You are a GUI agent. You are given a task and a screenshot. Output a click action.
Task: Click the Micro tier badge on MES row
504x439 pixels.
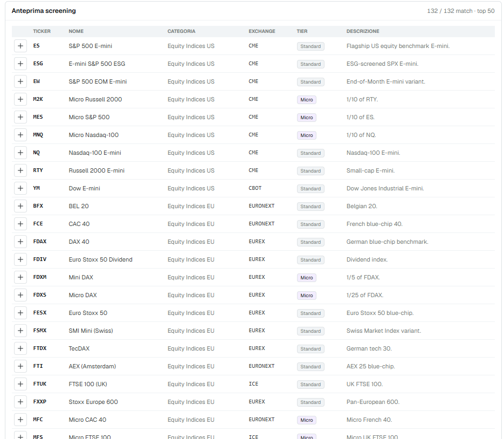tap(306, 118)
